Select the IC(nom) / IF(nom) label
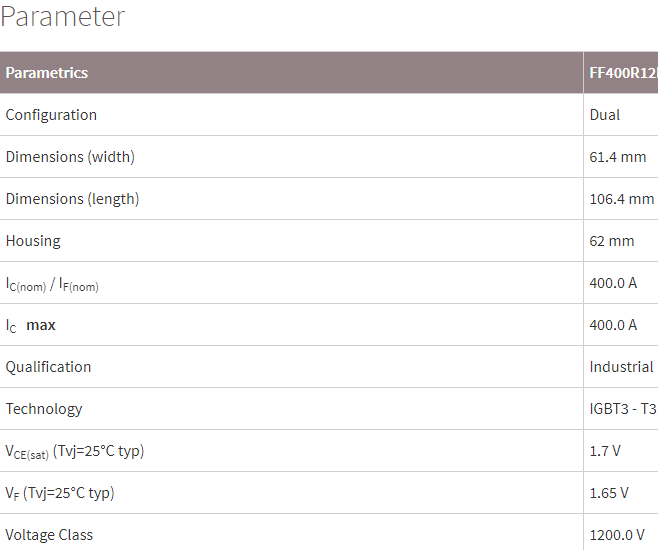 coord(52,284)
